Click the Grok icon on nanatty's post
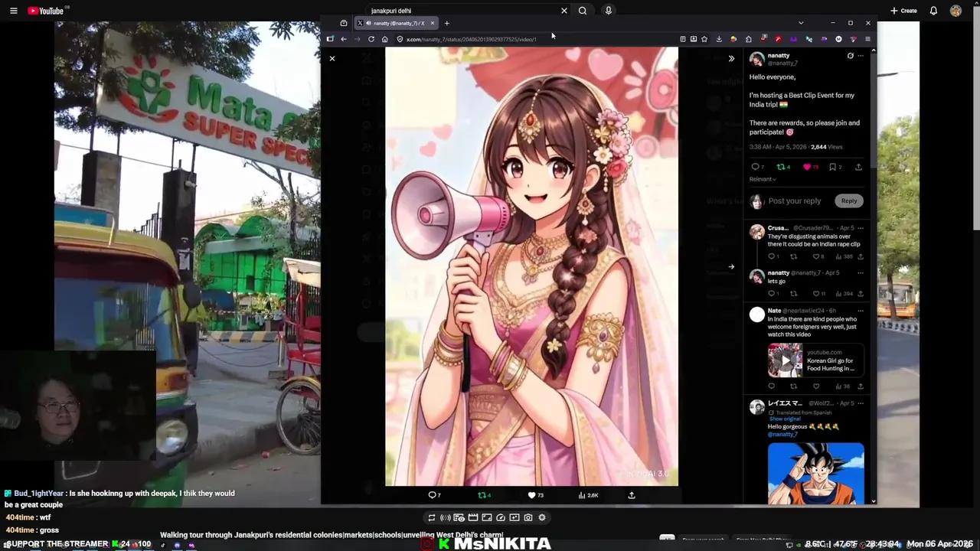Viewport: 980px width, 551px height. pyautogui.click(x=850, y=56)
